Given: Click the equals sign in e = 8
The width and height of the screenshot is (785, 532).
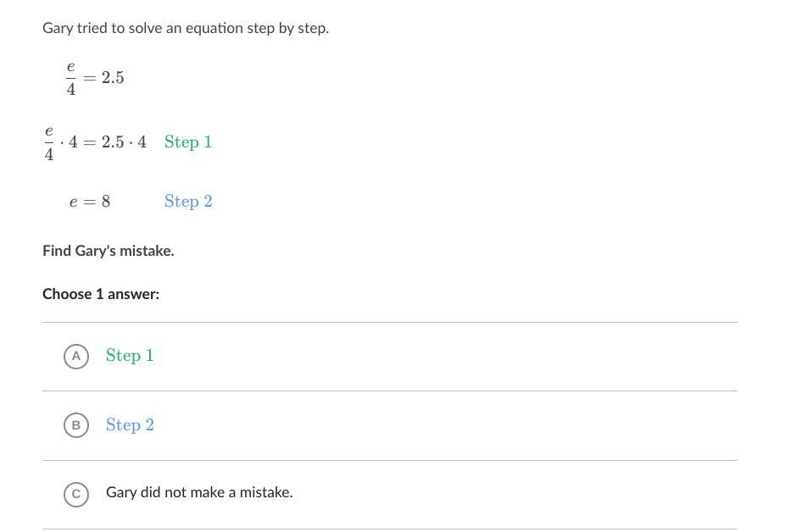Looking at the screenshot, I should [x=89, y=202].
